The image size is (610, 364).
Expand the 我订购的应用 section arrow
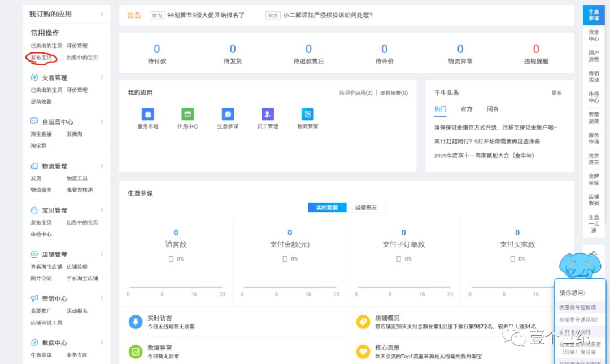(x=102, y=14)
